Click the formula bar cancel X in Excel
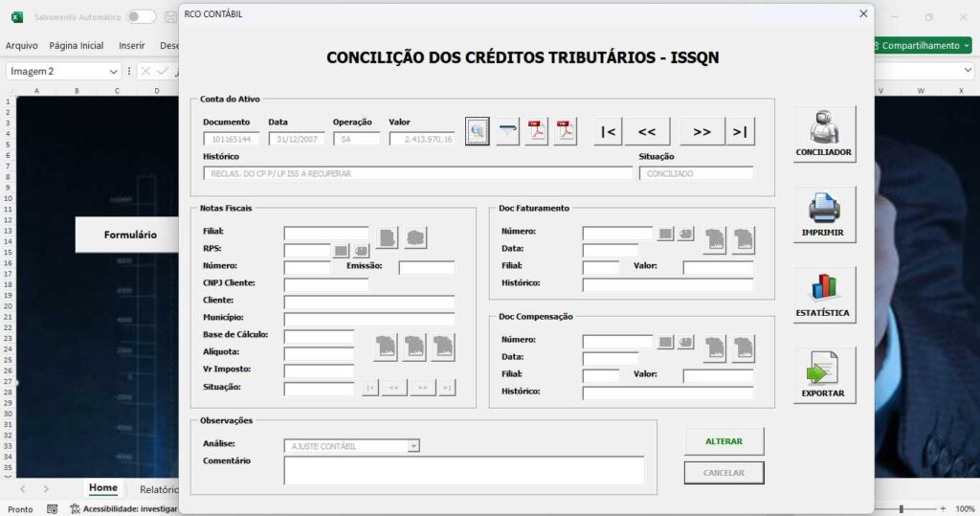The height and width of the screenshot is (516, 980). coord(145,71)
